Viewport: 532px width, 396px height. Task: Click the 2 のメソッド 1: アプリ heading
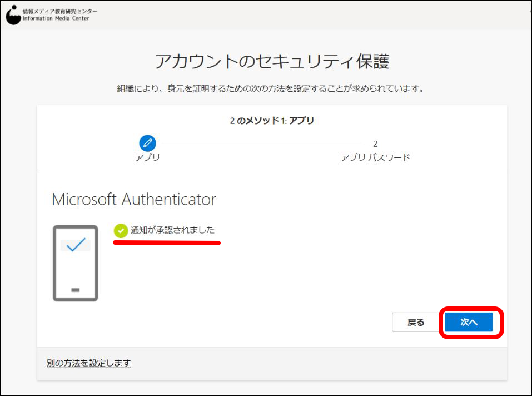tap(272, 121)
